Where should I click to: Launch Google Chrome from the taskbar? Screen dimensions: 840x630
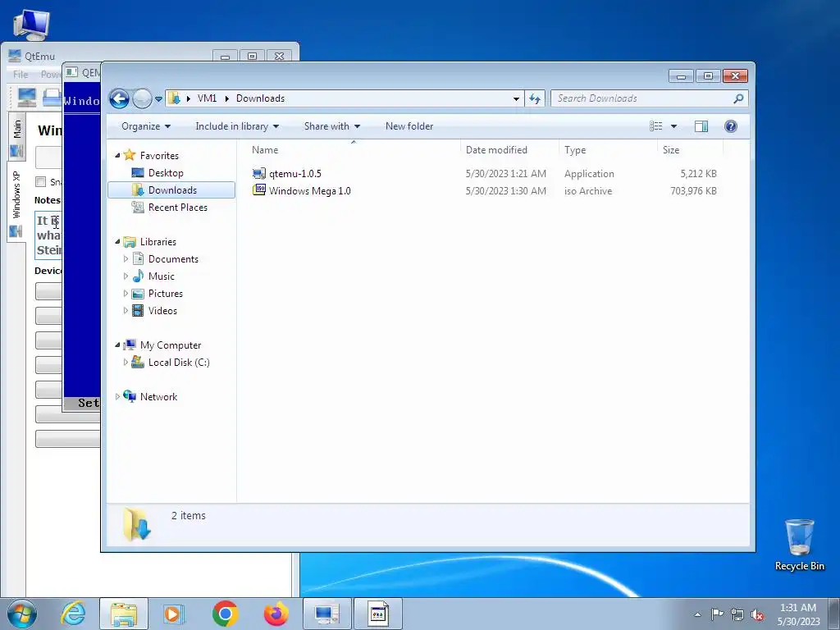point(225,614)
